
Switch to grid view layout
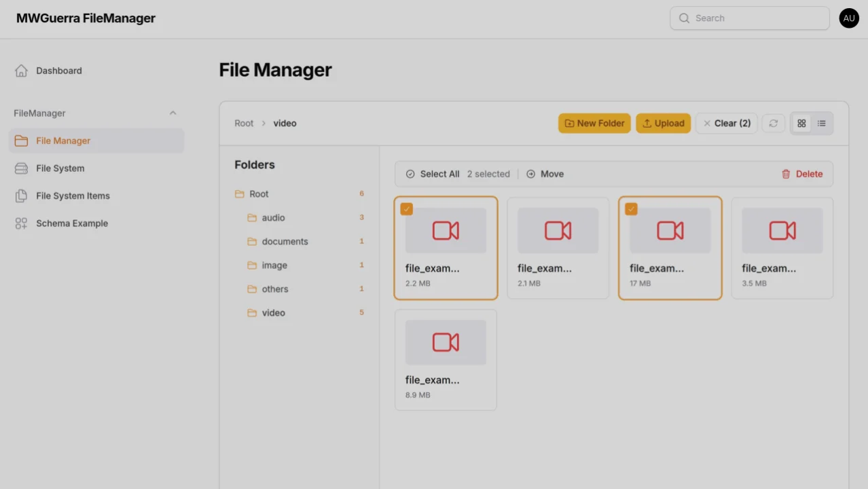[x=801, y=123]
